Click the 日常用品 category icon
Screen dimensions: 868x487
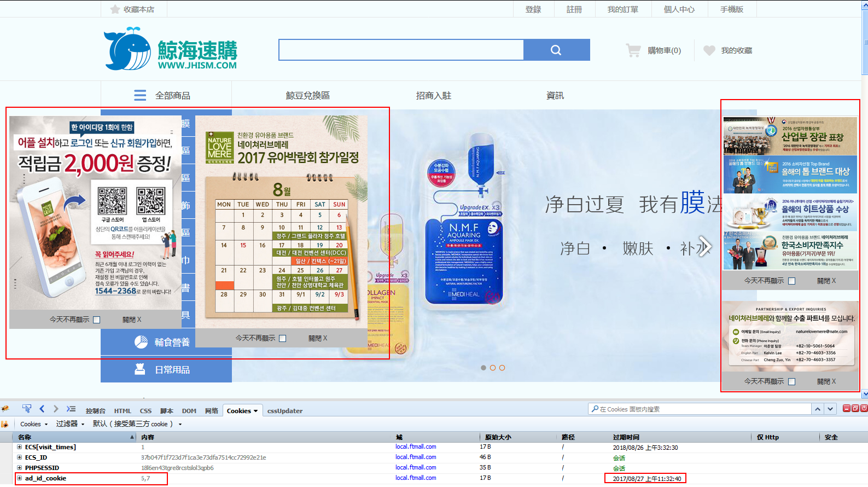pos(140,369)
